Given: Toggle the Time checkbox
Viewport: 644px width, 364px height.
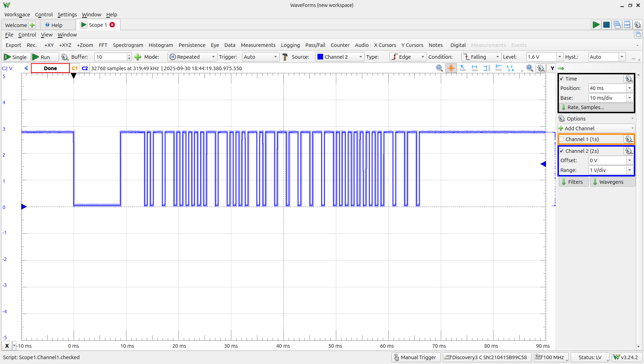Looking at the screenshot, I should (x=562, y=79).
